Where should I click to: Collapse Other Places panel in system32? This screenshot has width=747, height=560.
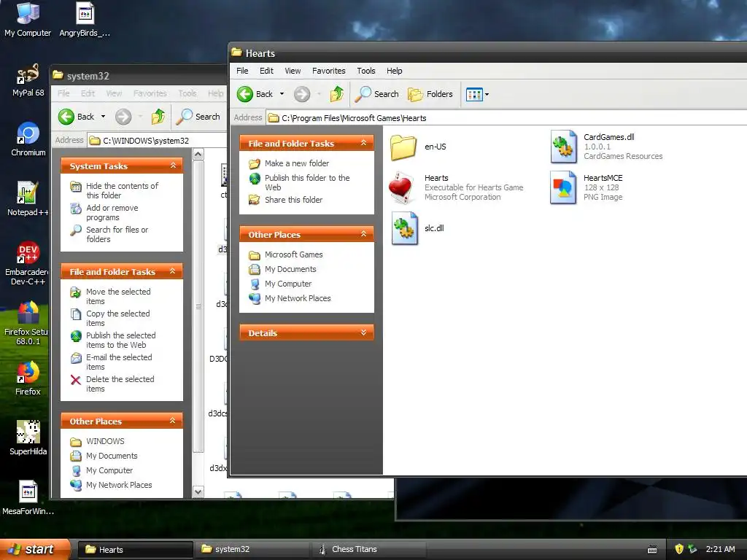point(172,421)
